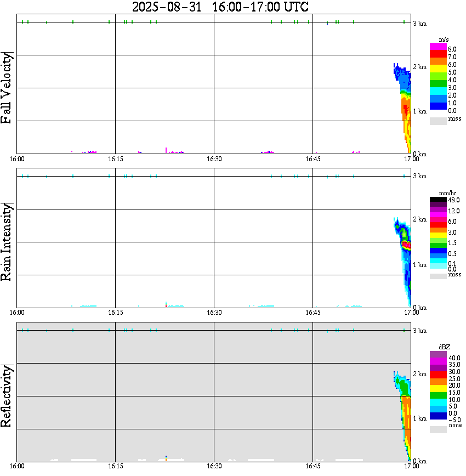This screenshot has height=476, width=466.
Task: Click the 16:30 time label under Fall Velocity plot
Action: pos(214,159)
